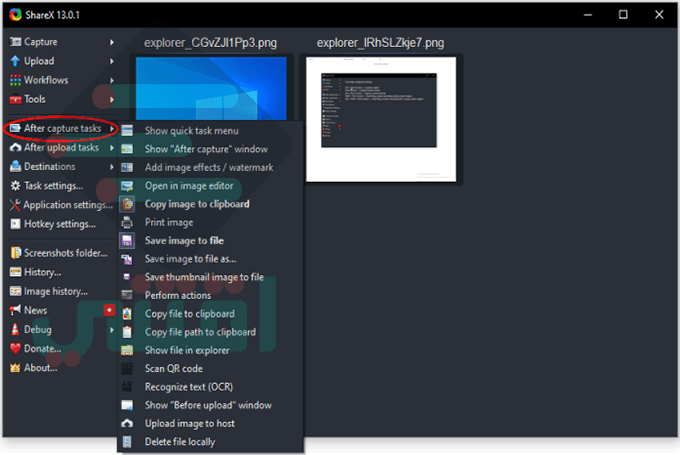Viewport: 680px width, 455px height.
Task: Click the Upload arrow icon
Action: (15, 61)
